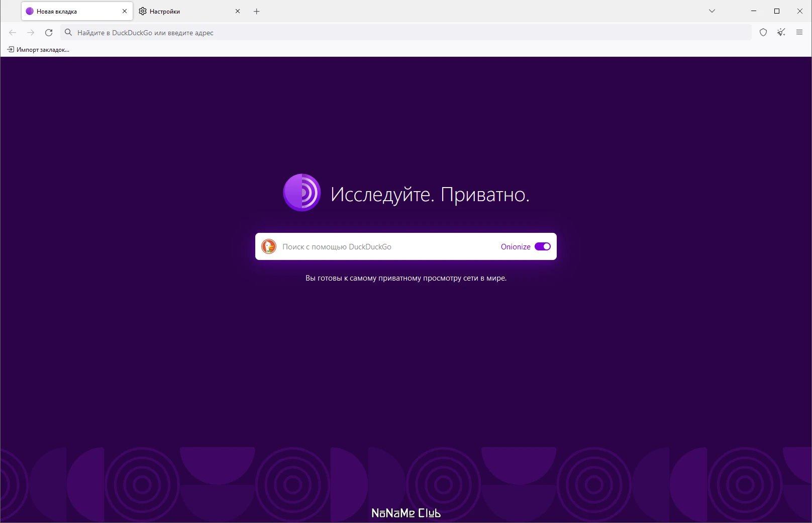Viewport: 812px width, 523px height.
Task: Close the Настройки tab
Action: click(x=238, y=11)
